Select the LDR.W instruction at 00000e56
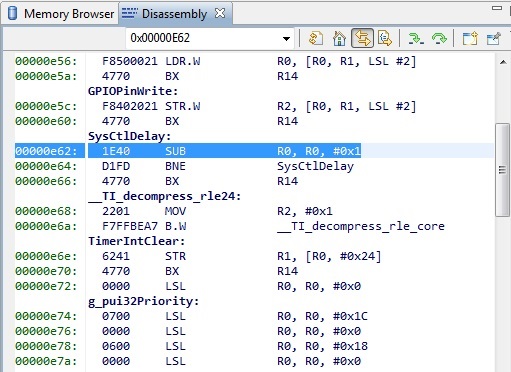Screen dimensions: 511x372 254,61
